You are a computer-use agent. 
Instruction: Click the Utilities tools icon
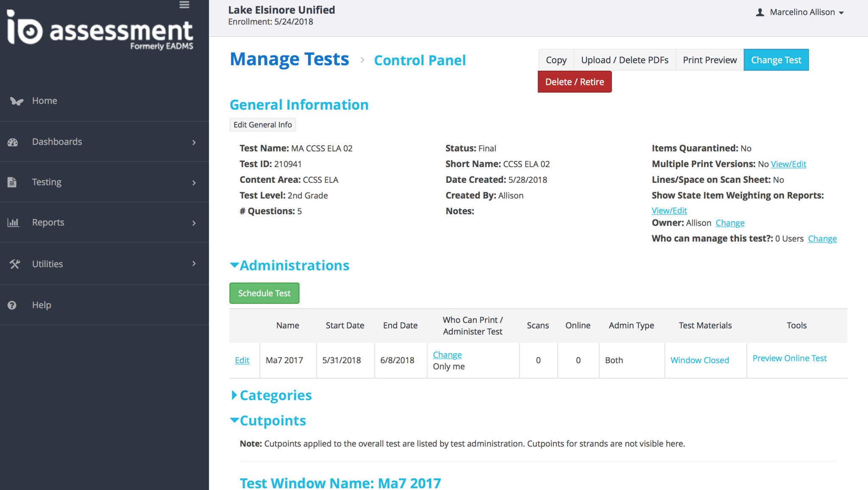coord(14,264)
